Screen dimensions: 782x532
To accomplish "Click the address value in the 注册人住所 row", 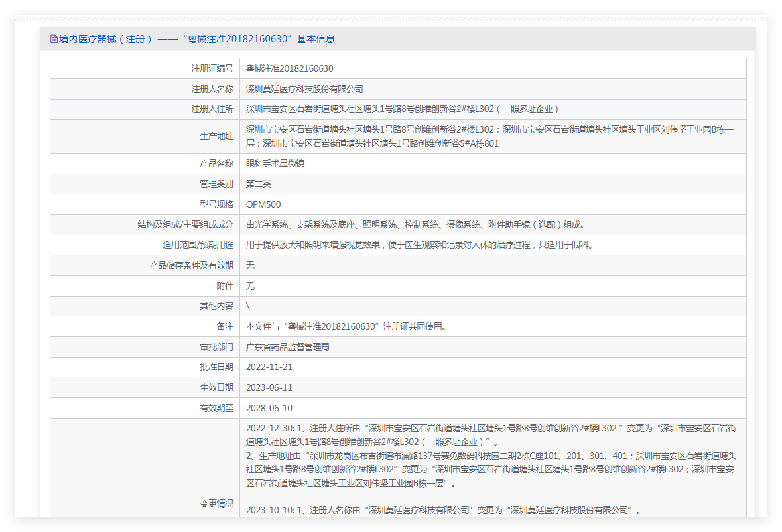I will [402, 109].
